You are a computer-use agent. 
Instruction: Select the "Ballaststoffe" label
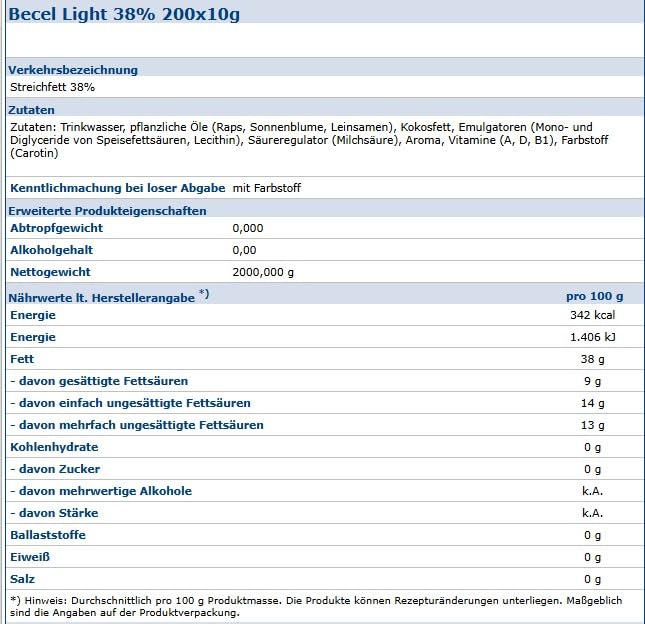(48, 535)
